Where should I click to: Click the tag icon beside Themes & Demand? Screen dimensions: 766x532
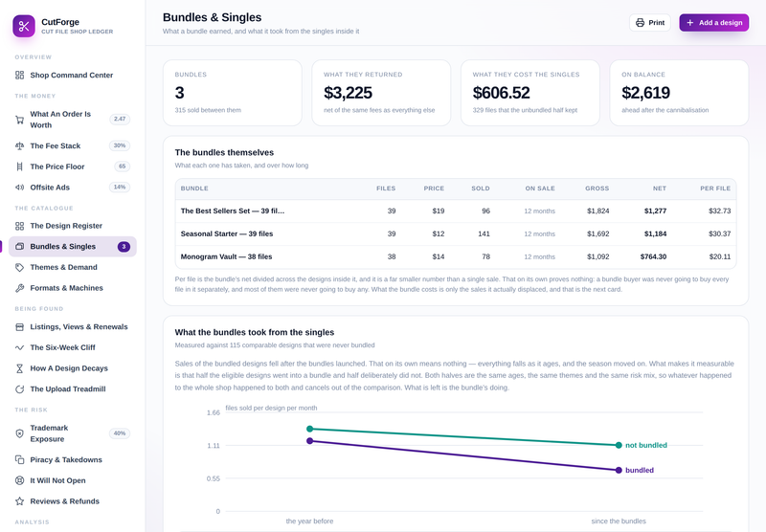tap(19, 268)
